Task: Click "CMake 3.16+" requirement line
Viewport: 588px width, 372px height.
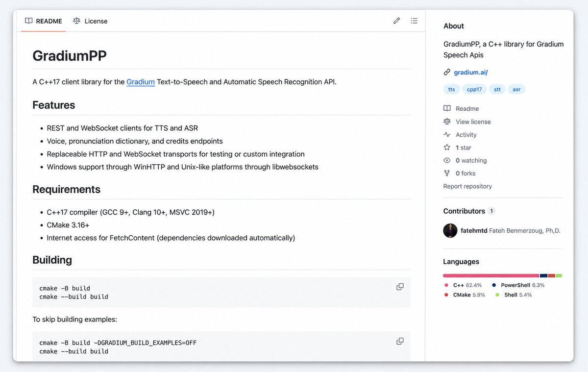Action: tap(68, 225)
